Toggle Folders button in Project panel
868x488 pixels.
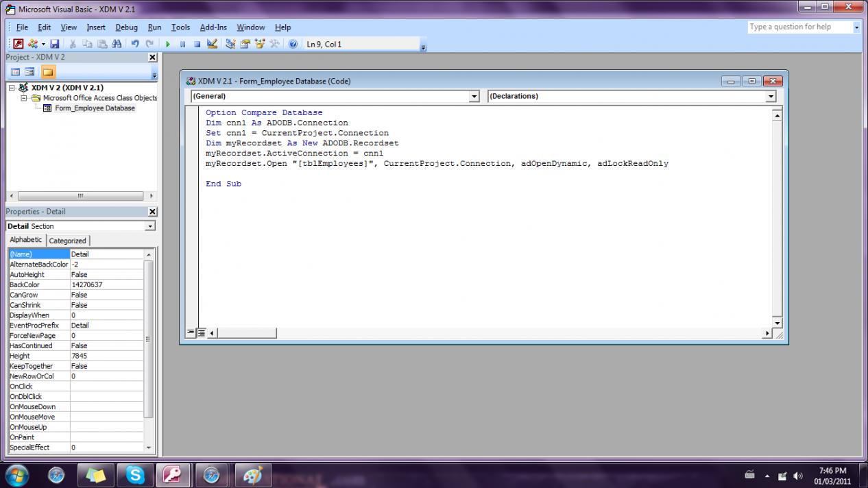(x=48, y=72)
